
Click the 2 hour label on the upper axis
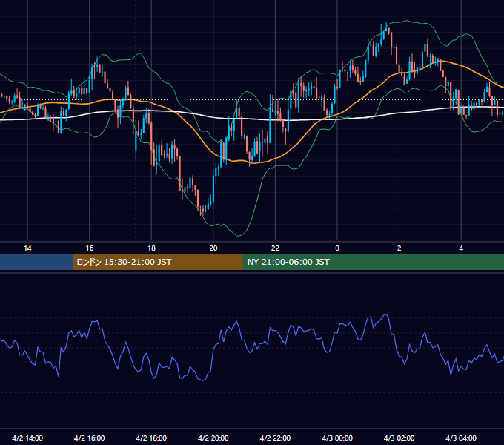[399, 248]
